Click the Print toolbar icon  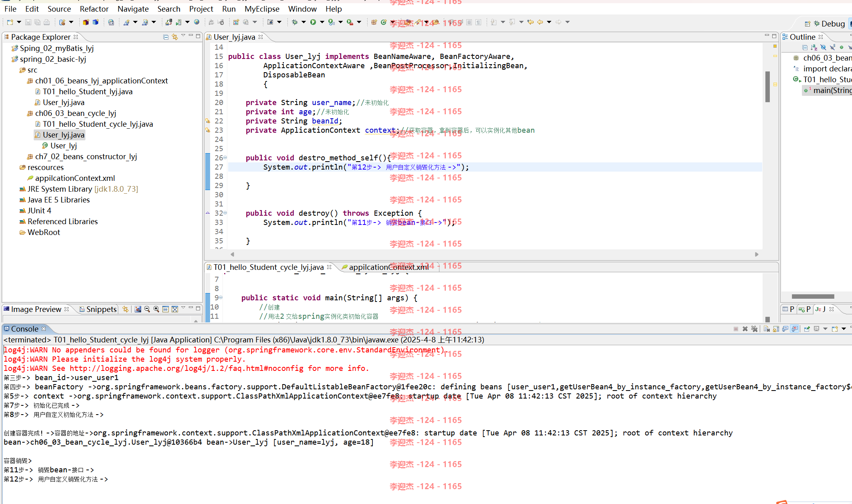[x=47, y=22]
